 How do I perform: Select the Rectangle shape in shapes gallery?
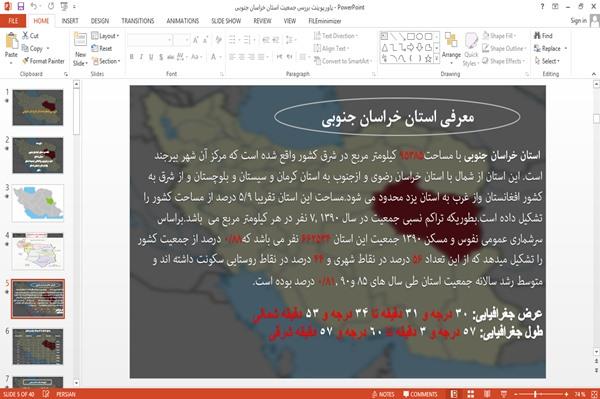pos(411,37)
